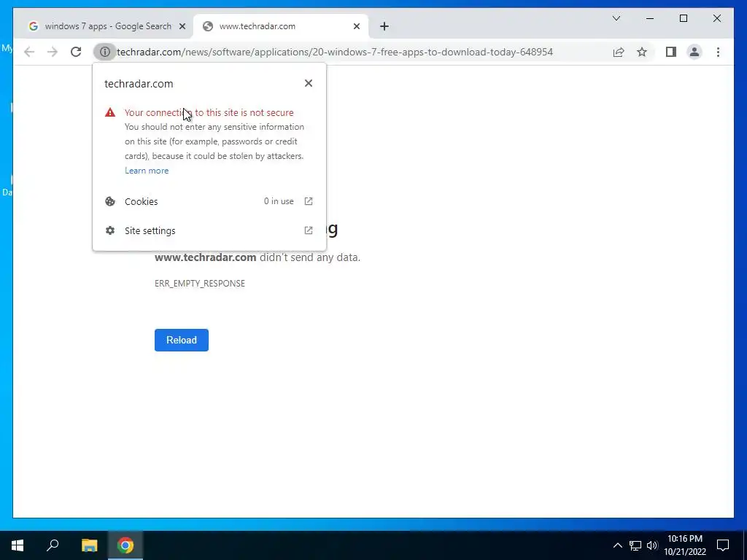Go back with the back arrow
The width and height of the screenshot is (747, 560).
click(29, 52)
